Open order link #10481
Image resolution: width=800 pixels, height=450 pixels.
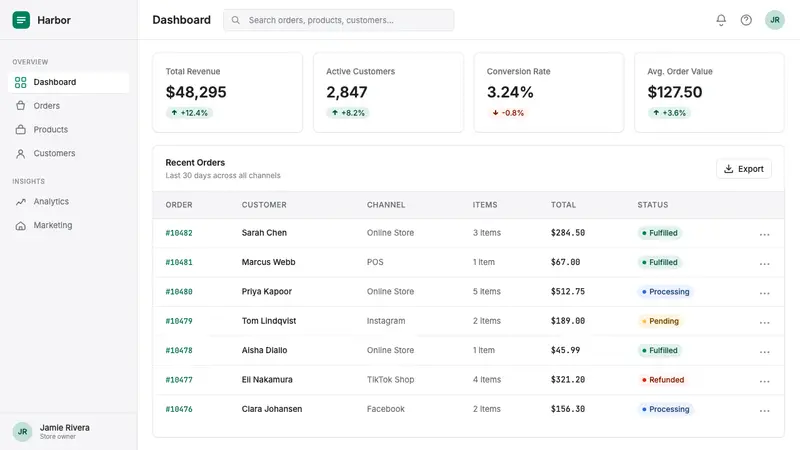pos(179,262)
